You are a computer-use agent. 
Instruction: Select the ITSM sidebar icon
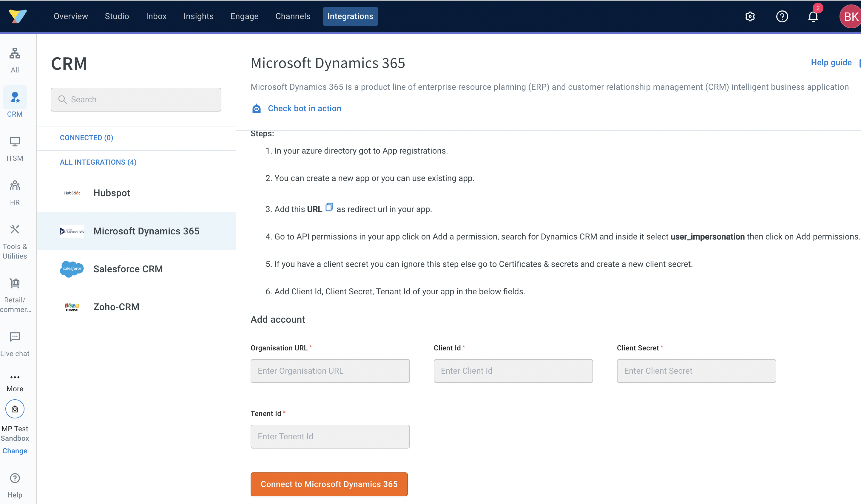(15, 141)
